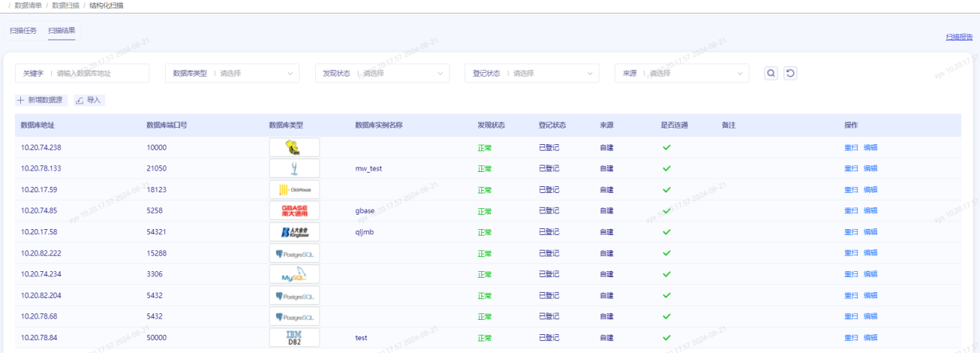
Task: Click the search magnifier icon button
Action: click(771, 73)
